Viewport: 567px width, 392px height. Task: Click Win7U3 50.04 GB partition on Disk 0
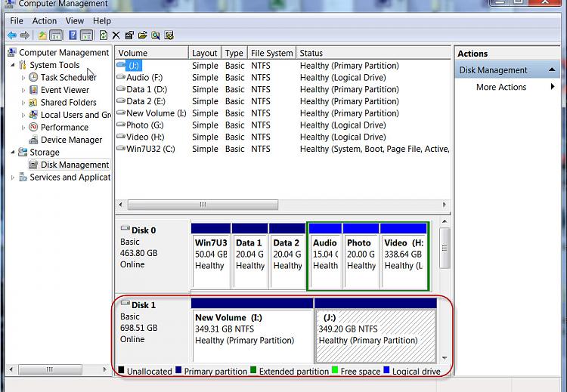coord(211,256)
